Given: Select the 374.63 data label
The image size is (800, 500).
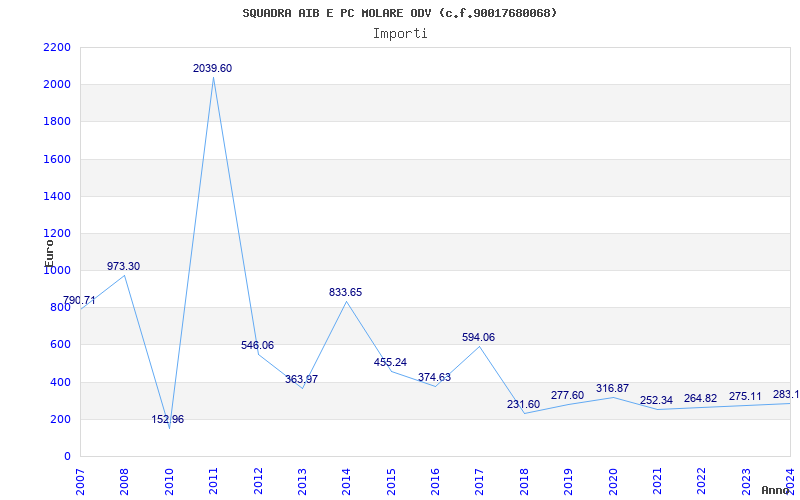Looking at the screenshot, I should (435, 378).
